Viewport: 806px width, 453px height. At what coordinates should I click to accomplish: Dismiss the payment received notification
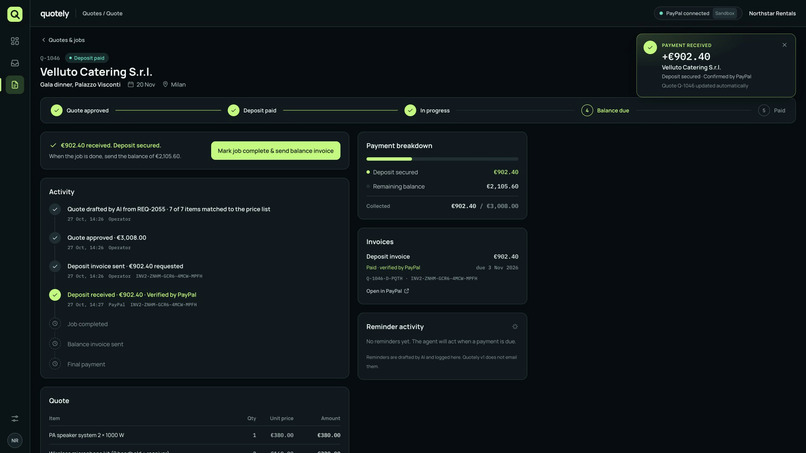(784, 45)
